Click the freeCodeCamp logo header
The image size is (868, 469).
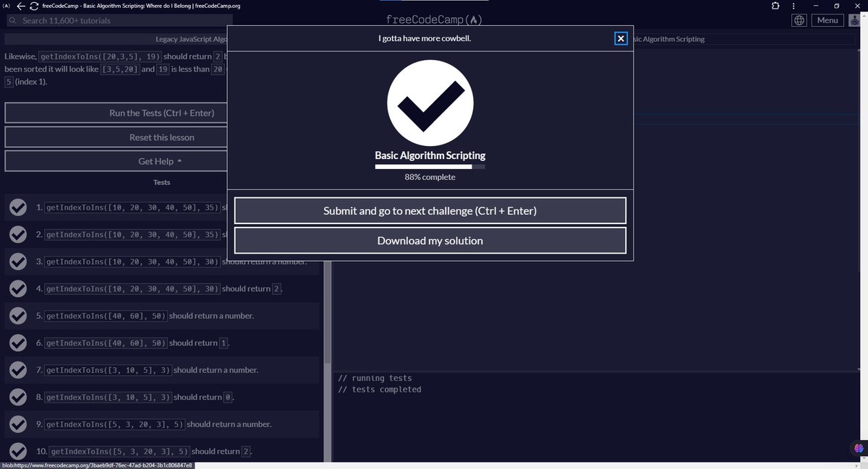[434, 20]
